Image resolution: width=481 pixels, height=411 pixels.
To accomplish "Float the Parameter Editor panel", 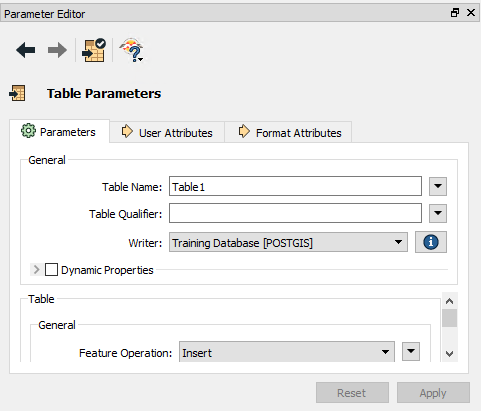I will tap(455, 13).
